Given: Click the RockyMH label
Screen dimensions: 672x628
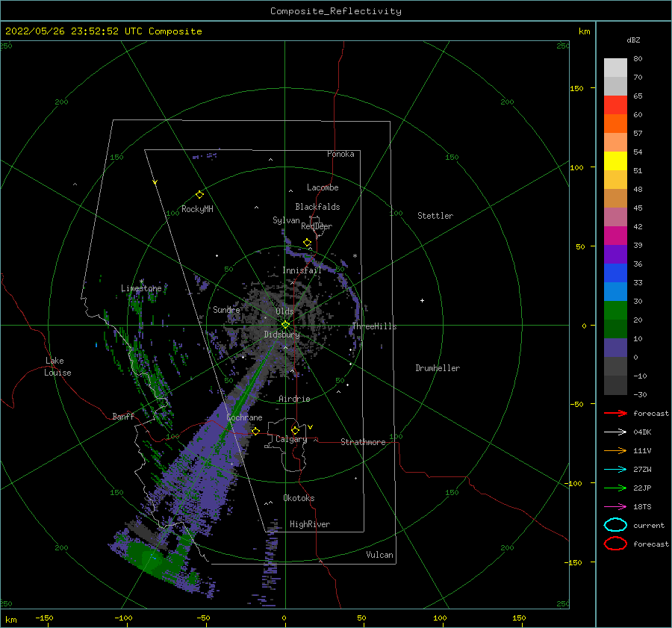Looking at the screenshot, I should (x=197, y=209).
